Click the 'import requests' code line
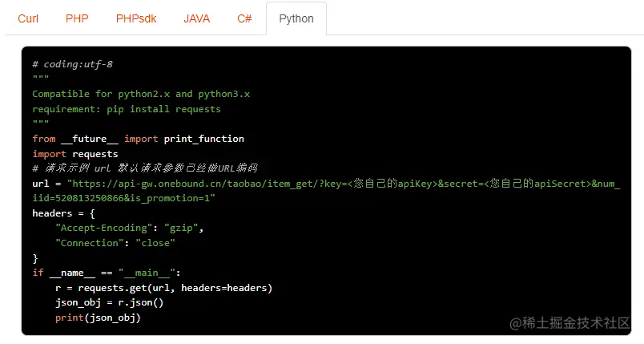Viewport: 644px width, 344px height. pos(75,154)
